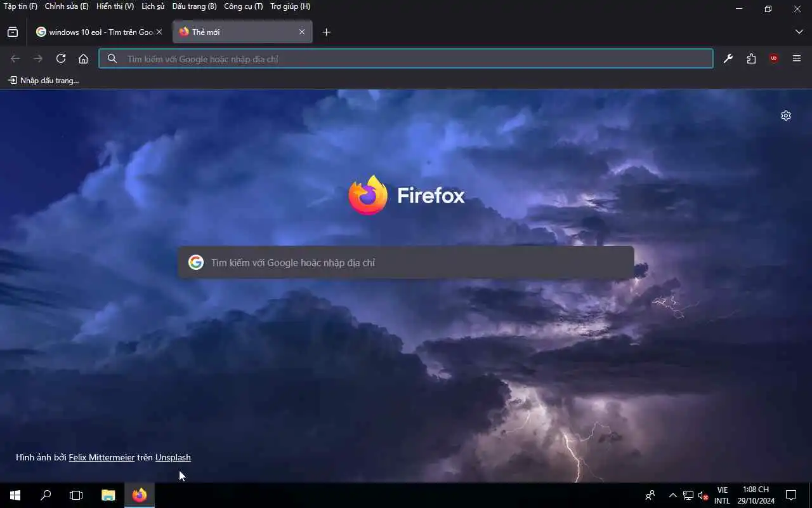Image resolution: width=812 pixels, height=508 pixels.
Task: Open the 'Công cụ (T)' menu
Action: 244,6
